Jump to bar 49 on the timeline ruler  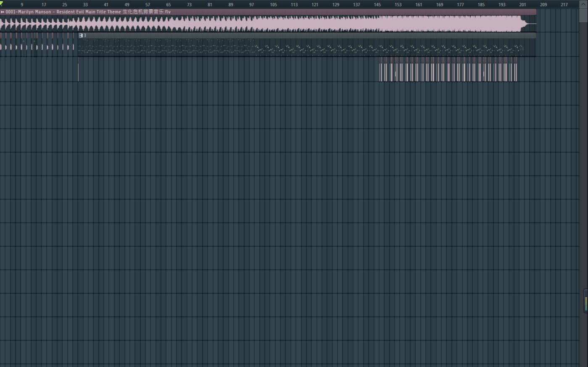click(x=127, y=5)
